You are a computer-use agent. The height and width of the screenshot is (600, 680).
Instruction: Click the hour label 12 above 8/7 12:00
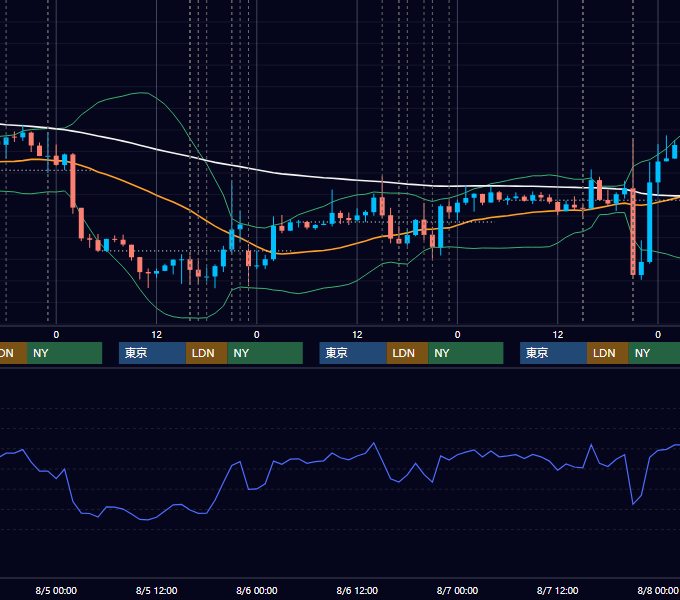click(x=558, y=335)
